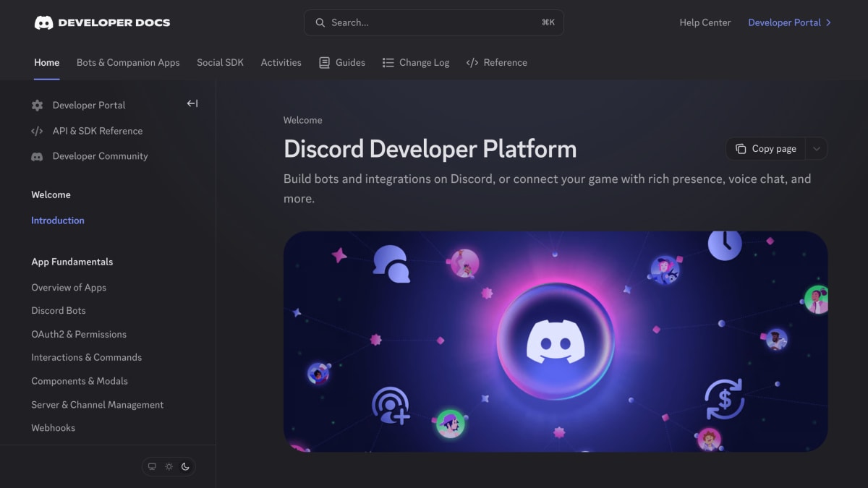Switch to dark theme moon icon
This screenshot has height=488, width=868.
[x=185, y=466]
